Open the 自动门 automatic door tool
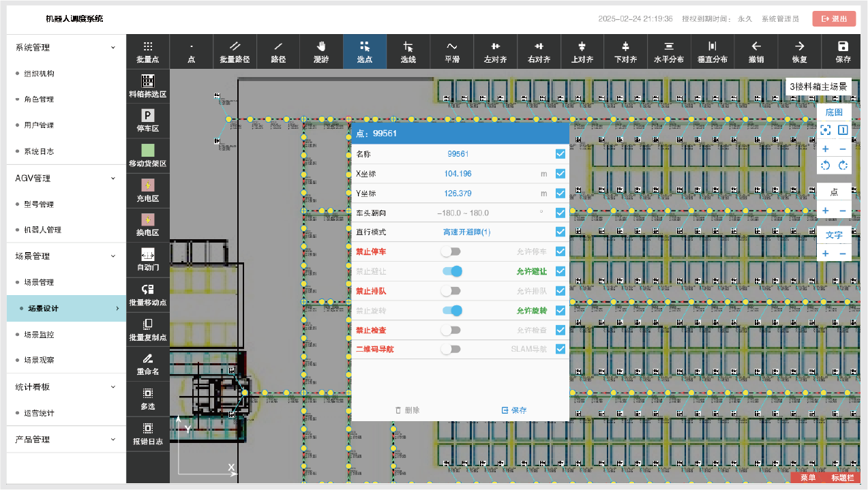The image size is (868, 490). pos(147,260)
